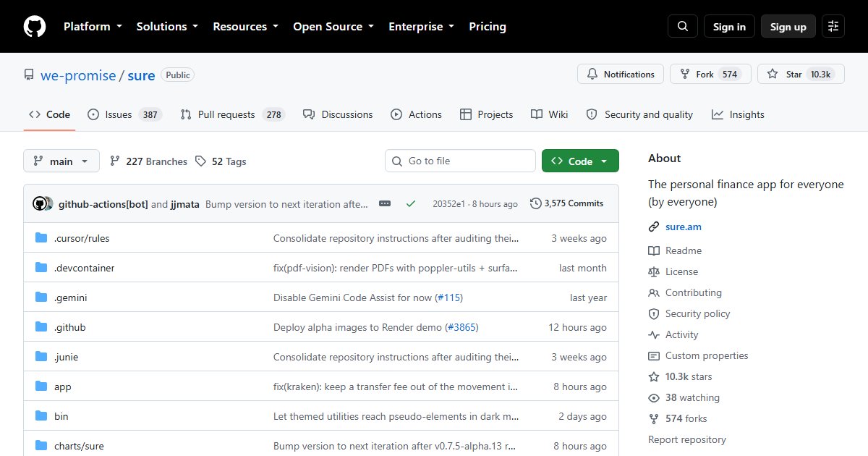Select the Code tab in the repository nav

pos(49,114)
